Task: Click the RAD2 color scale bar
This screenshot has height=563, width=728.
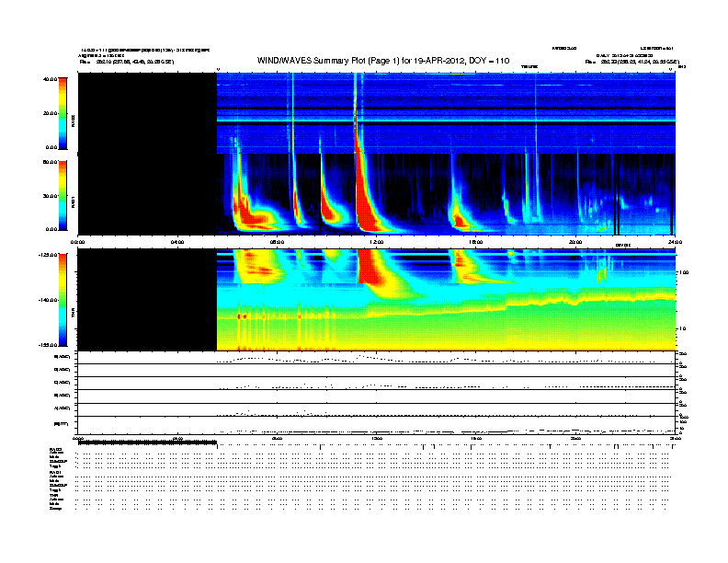Action: point(63,113)
